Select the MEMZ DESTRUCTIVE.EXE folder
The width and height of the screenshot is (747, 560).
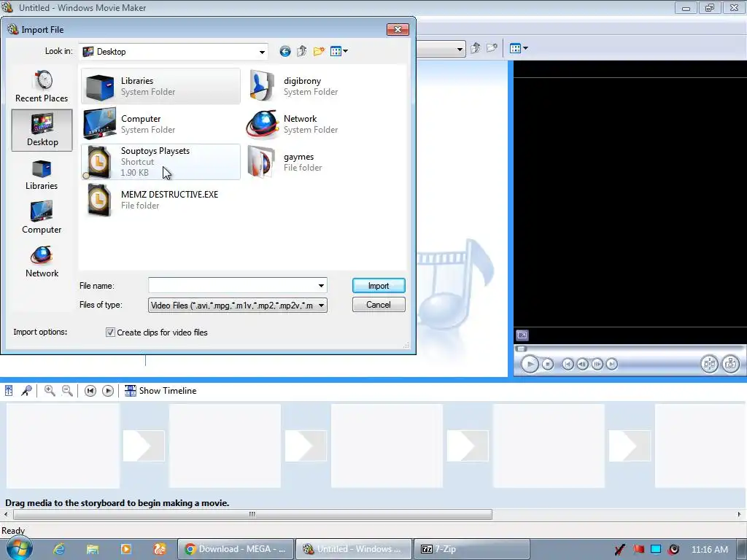[160, 200]
